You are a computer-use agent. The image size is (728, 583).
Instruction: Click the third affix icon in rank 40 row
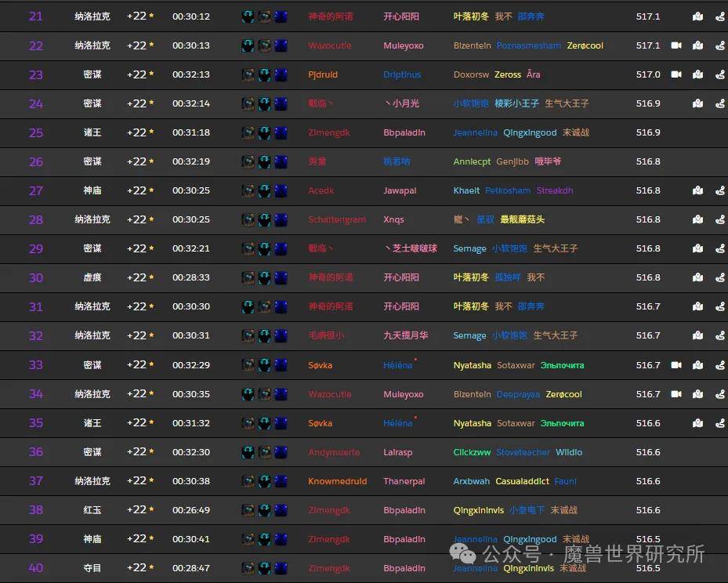(281, 568)
